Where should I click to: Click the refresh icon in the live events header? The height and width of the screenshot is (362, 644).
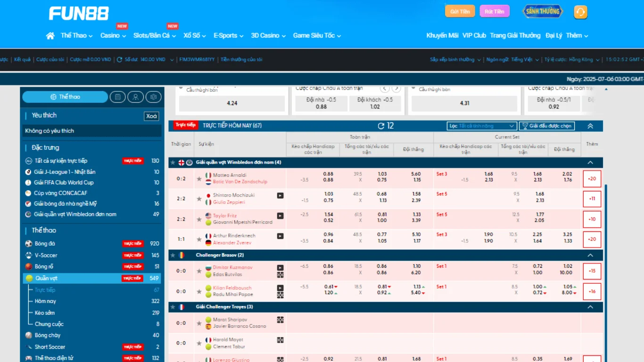[380, 125]
